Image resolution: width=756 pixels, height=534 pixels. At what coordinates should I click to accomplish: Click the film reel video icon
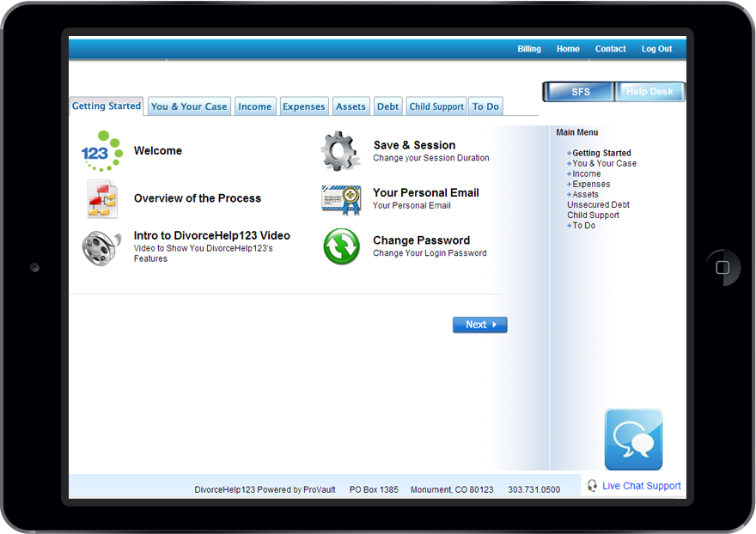(101, 248)
